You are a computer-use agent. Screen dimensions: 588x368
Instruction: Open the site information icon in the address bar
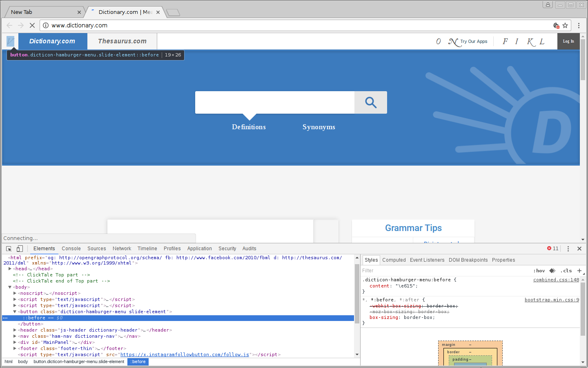(x=46, y=25)
